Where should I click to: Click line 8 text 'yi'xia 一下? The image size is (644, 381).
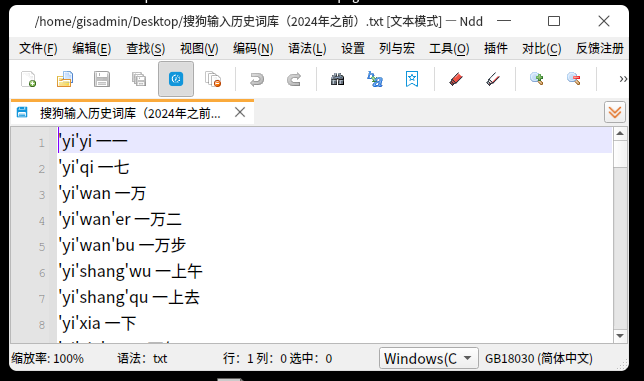pyautogui.click(x=97, y=324)
